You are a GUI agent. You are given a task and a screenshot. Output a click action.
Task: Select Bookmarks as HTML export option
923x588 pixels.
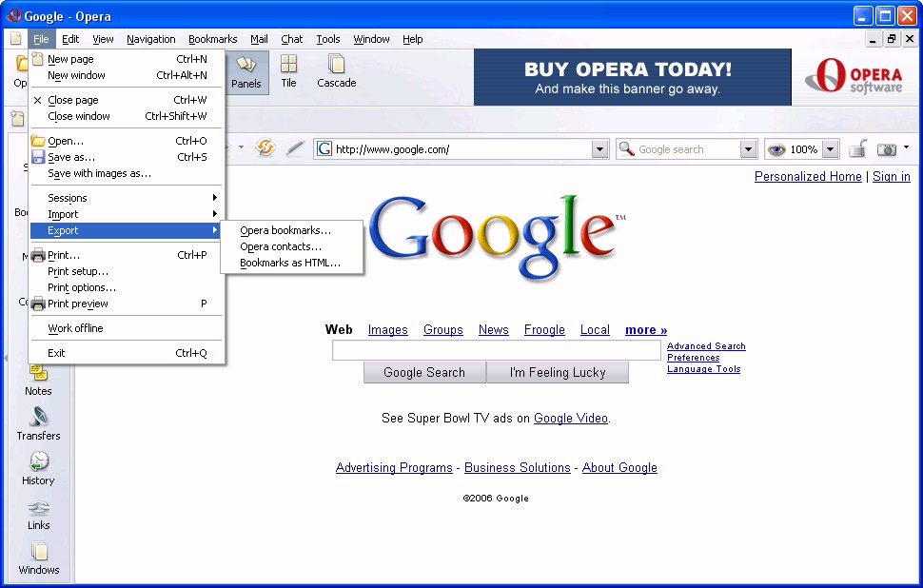click(x=289, y=263)
